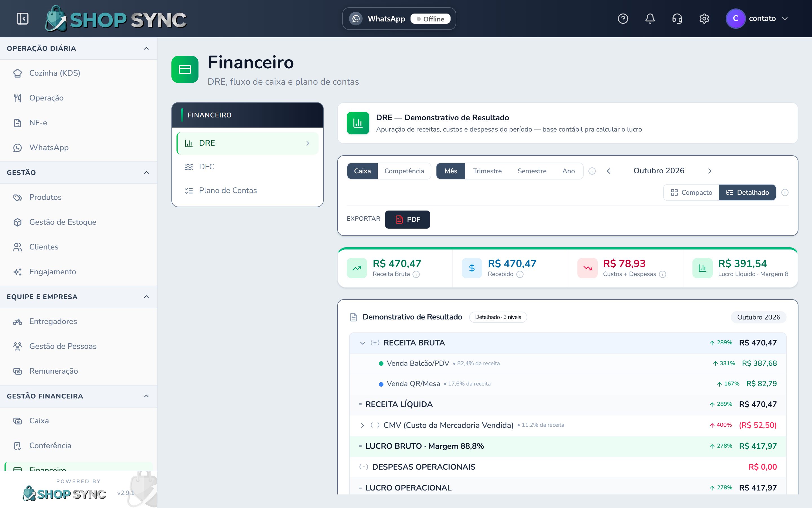The width and height of the screenshot is (812, 508).
Task: Open Gestão de Pessoas in the sidebar
Action: coord(78,346)
